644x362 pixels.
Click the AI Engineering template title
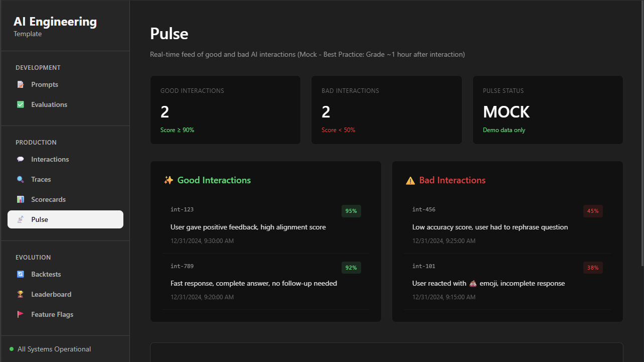[55, 22]
